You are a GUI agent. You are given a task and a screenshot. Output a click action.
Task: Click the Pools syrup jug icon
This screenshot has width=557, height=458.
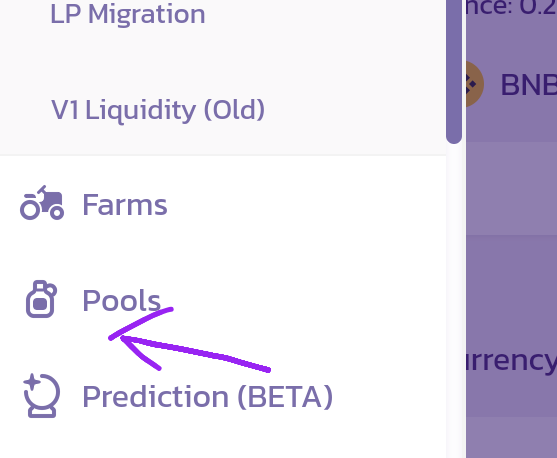[x=41, y=299]
